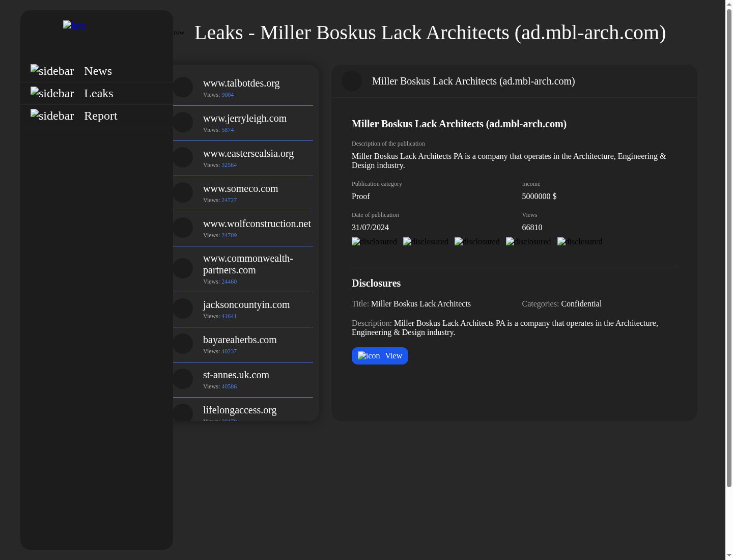Click the avatar circle for bayareaherbs.com
Image resolution: width=733 pixels, height=560 pixels.
pyautogui.click(x=183, y=344)
